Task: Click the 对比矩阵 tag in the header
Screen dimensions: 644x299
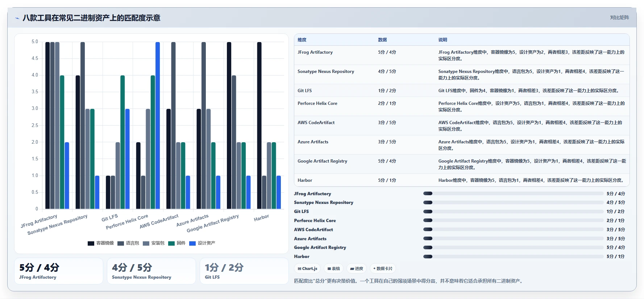Action: pyautogui.click(x=619, y=17)
